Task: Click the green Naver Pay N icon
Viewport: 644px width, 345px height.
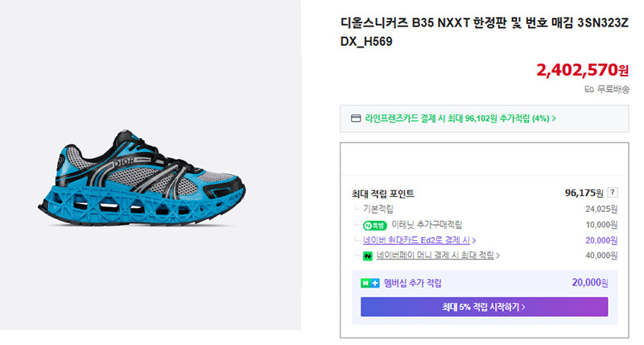Action: [x=368, y=256]
